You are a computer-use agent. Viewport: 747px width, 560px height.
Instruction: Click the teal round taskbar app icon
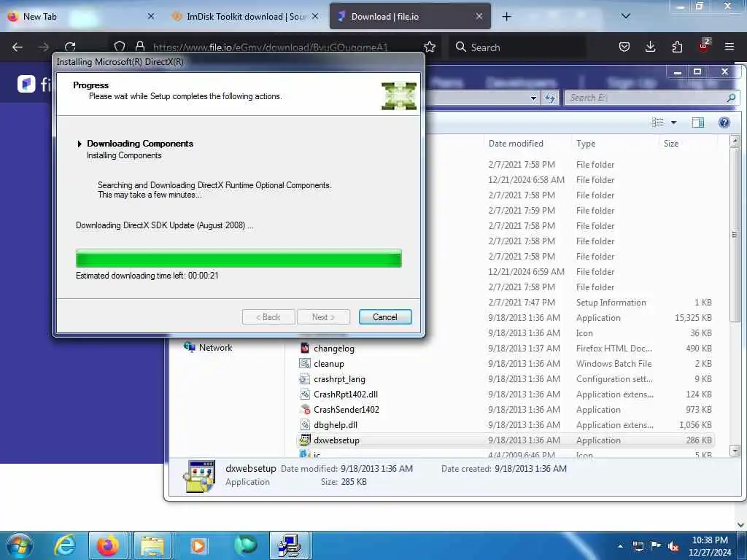(246, 545)
